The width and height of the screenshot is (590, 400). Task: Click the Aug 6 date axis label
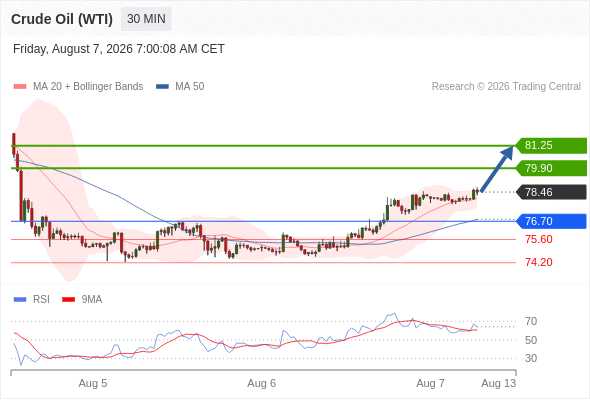point(262,383)
